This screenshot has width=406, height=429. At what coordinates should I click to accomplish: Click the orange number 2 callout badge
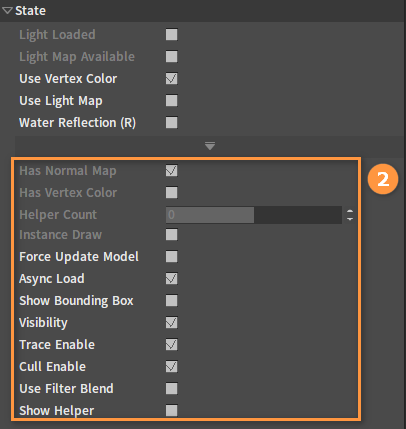(383, 179)
